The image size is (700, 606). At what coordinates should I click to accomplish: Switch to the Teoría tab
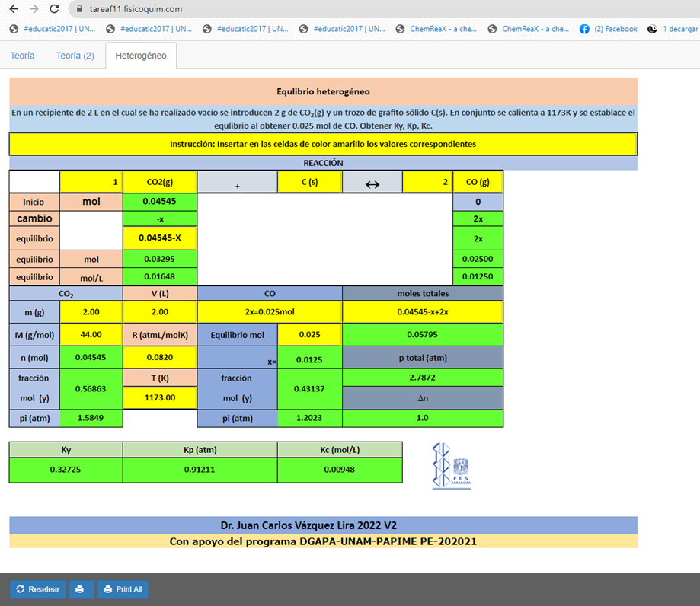coord(22,56)
